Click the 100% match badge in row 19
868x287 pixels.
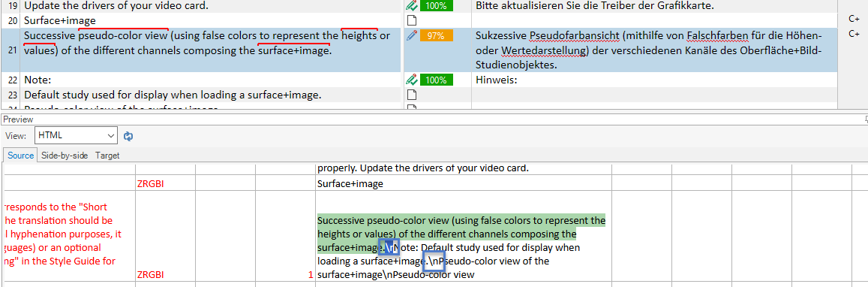[x=437, y=6]
